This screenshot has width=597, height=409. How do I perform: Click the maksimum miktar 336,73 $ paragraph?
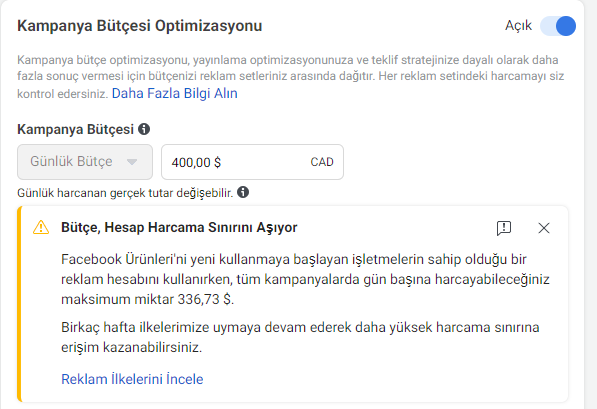coord(305,280)
